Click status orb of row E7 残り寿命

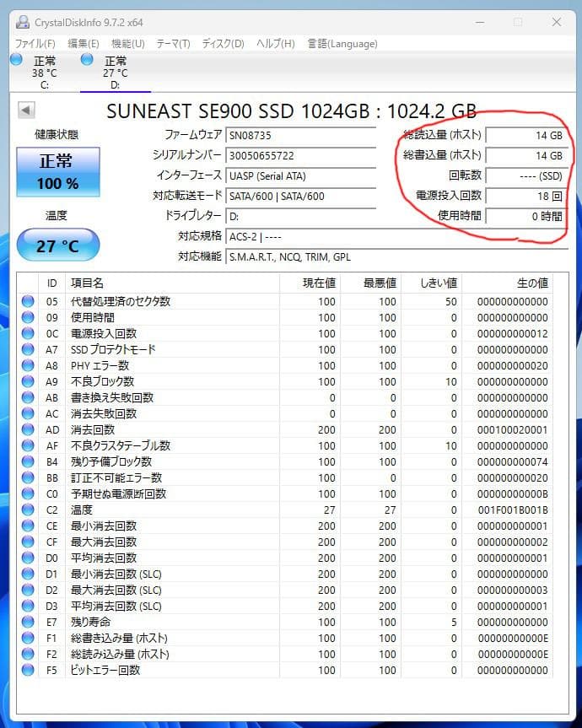(x=28, y=622)
